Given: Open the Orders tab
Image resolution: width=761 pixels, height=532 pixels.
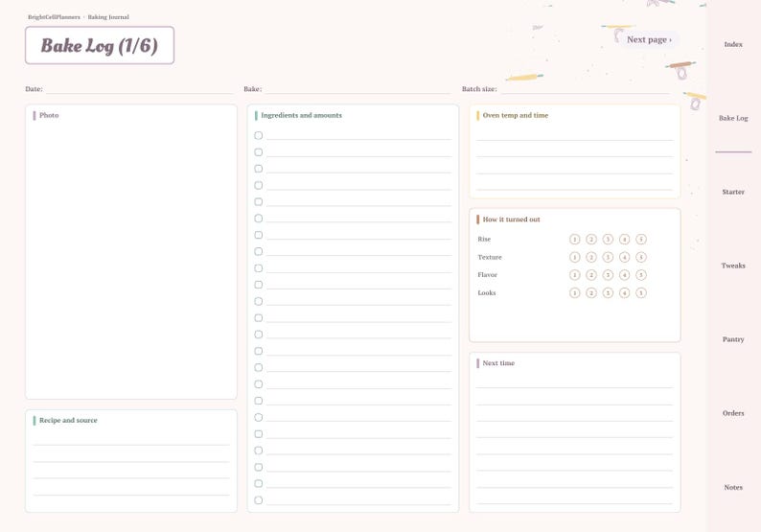Looking at the screenshot, I should tap(733, 413).
